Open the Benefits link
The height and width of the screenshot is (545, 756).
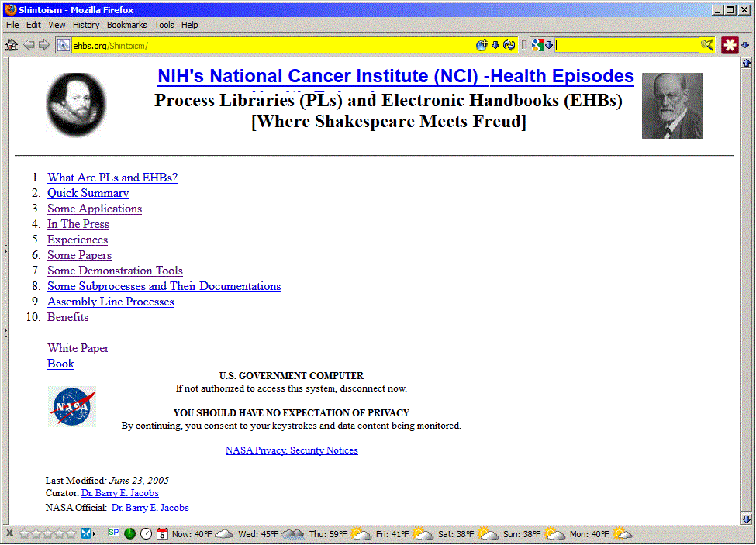68,317
